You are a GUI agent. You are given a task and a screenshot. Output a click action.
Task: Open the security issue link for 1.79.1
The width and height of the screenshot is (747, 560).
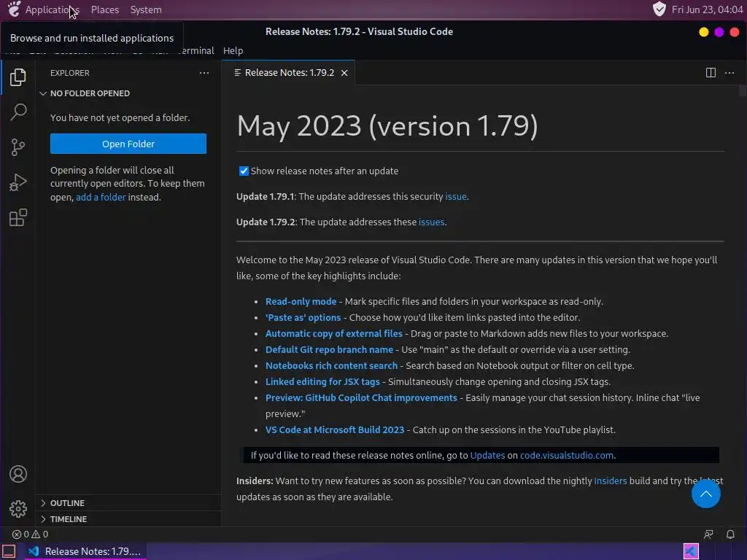pyautogui.click(x=455, y=197)
